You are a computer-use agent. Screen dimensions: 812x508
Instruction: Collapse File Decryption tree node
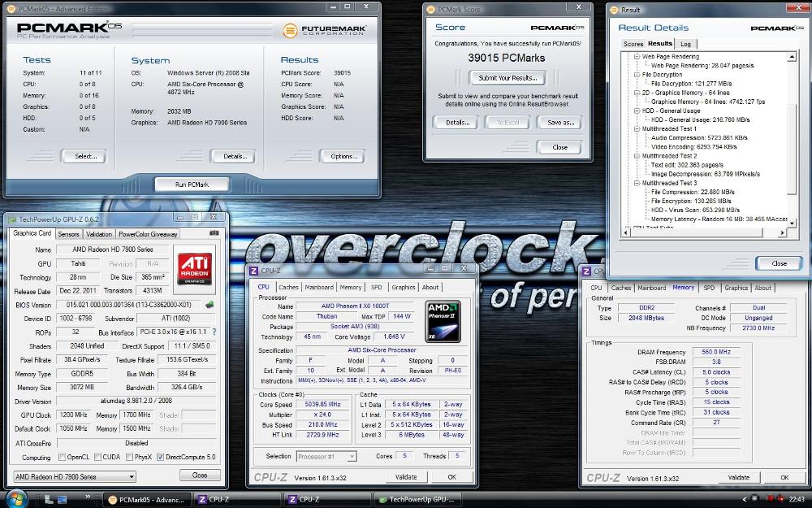(637, 74)
